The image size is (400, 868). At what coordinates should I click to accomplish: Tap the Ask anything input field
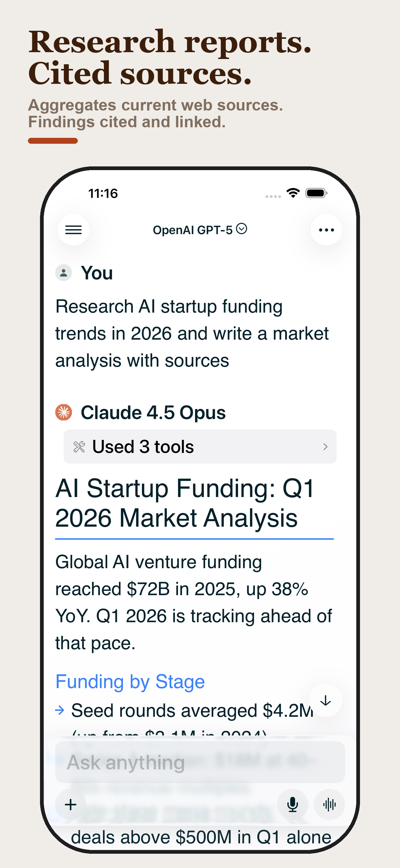pos(200,762)
